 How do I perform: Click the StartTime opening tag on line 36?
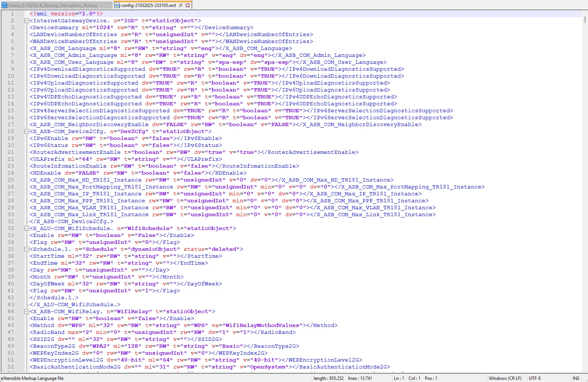pyautogui.click(x=47, y=256)
